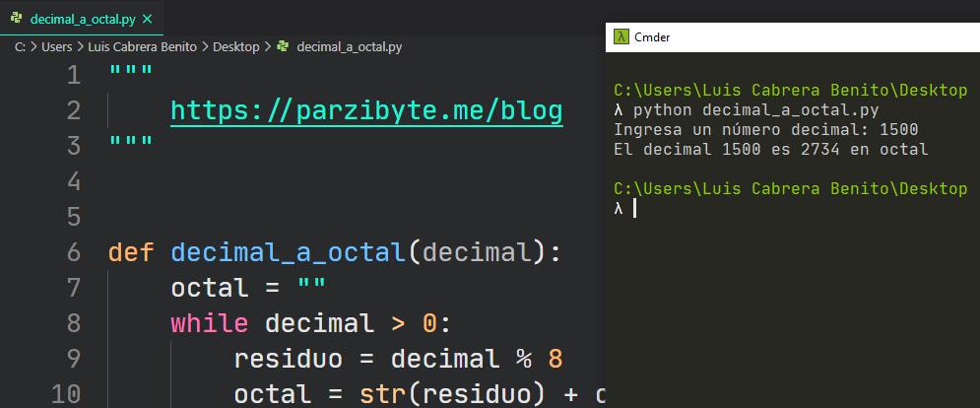The height and width of the screenshot is (408, 980).
Task: Open the parzibyte.me/blog link
Action: pyautogui.click(x=366, y=111)
